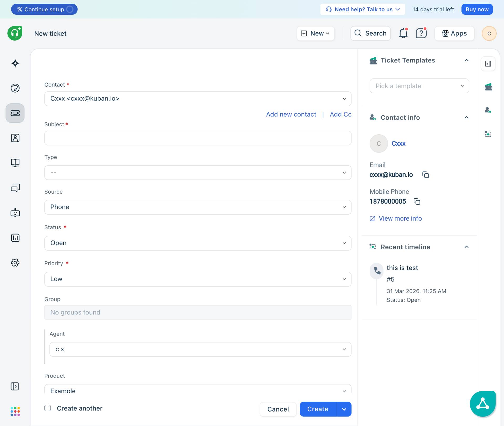
Task: Select Ticket Templates icon in right rail
Action: 488,87
